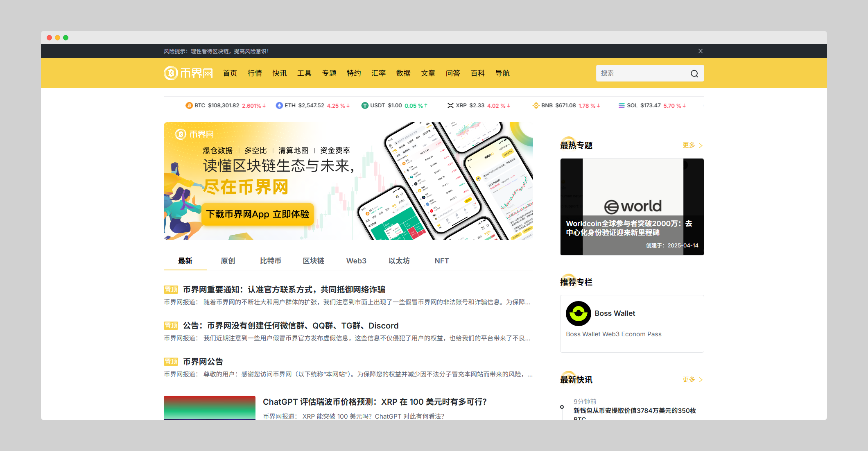Click the ChatGPT XRP article thumbnail
This screenshot has height=451, width=868.
pyautogui.click(x=209, y=408)
